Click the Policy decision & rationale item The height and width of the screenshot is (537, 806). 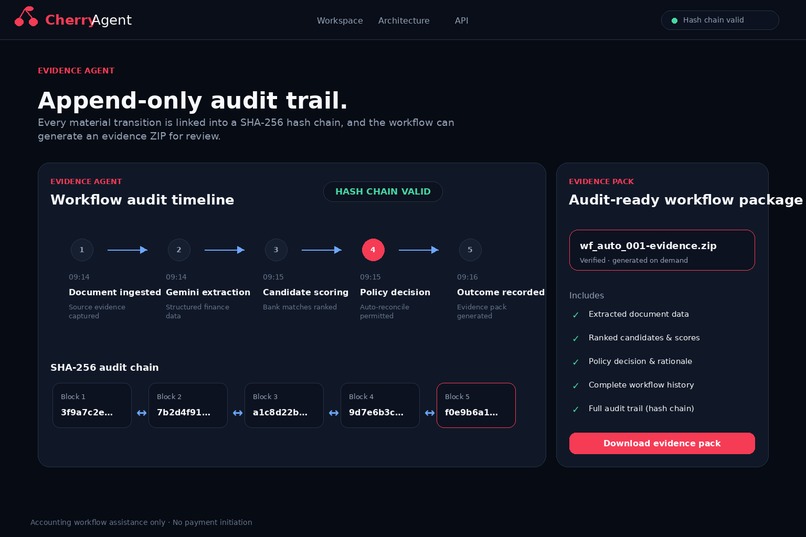(x=640, y=361)
